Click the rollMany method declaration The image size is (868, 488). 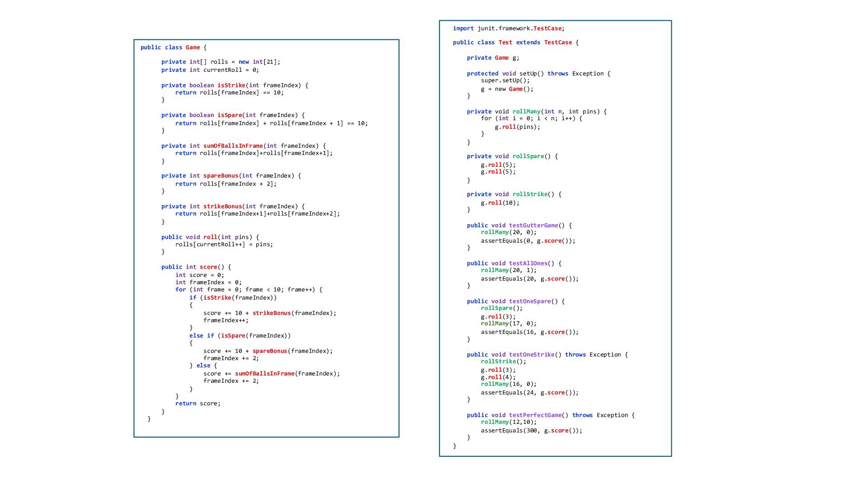tap(526, 112)
